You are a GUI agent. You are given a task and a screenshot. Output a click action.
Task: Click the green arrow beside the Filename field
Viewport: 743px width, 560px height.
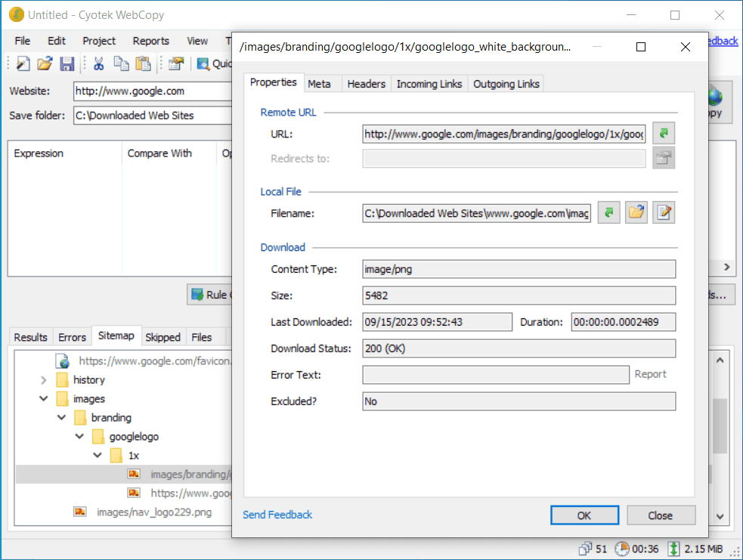(x=608, y=213)
